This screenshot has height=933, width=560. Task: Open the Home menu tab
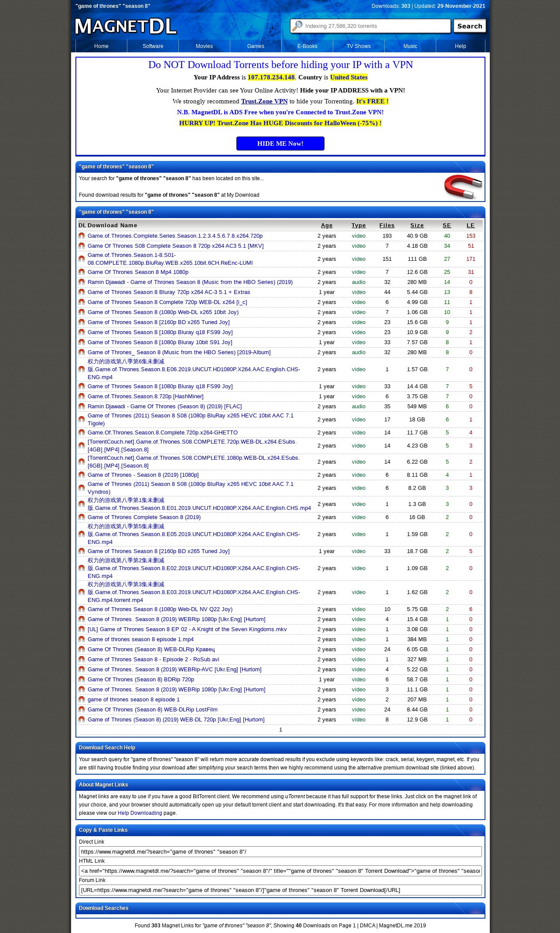pyautogui.click(x=101, y=46)
